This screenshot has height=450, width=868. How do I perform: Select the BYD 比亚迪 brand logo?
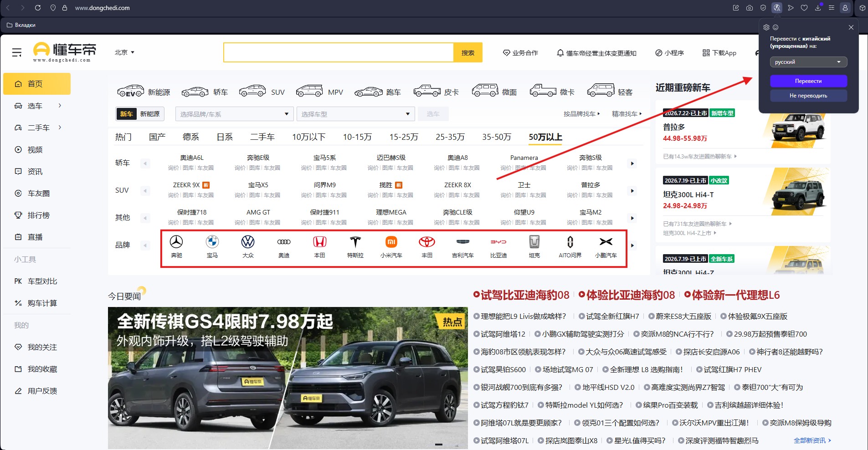coord(498,242)
